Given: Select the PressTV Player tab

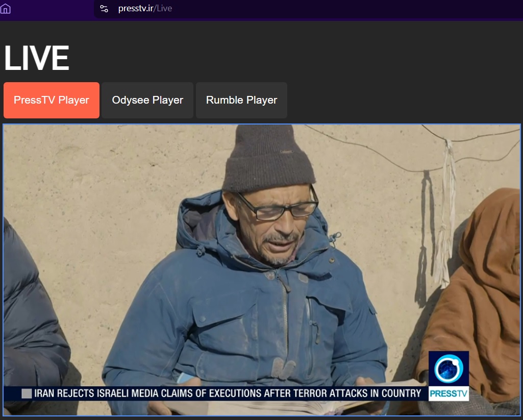Looking at the screenshot, I should 52,100.
